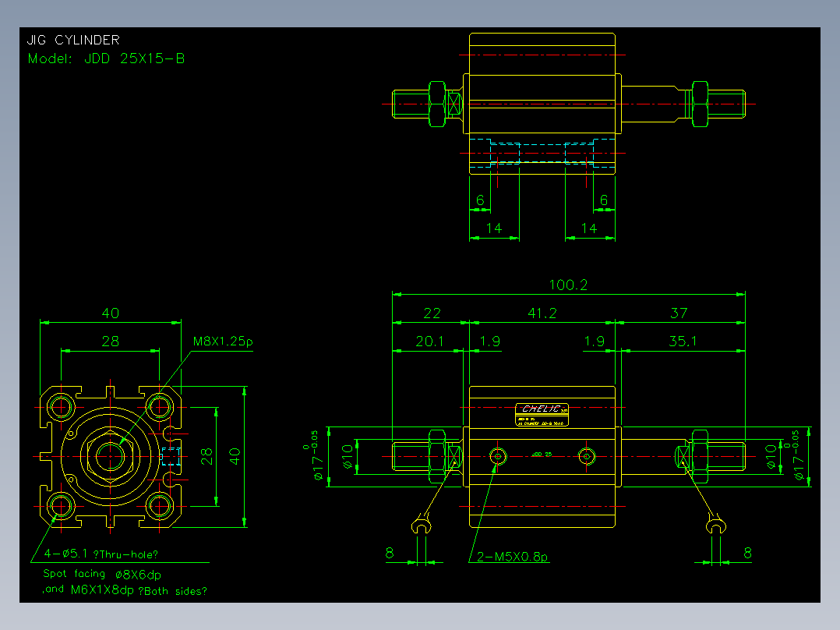Select the "20.1" dimension text
The width and height of the screenshot is (840, 630).
pos(429,341)
